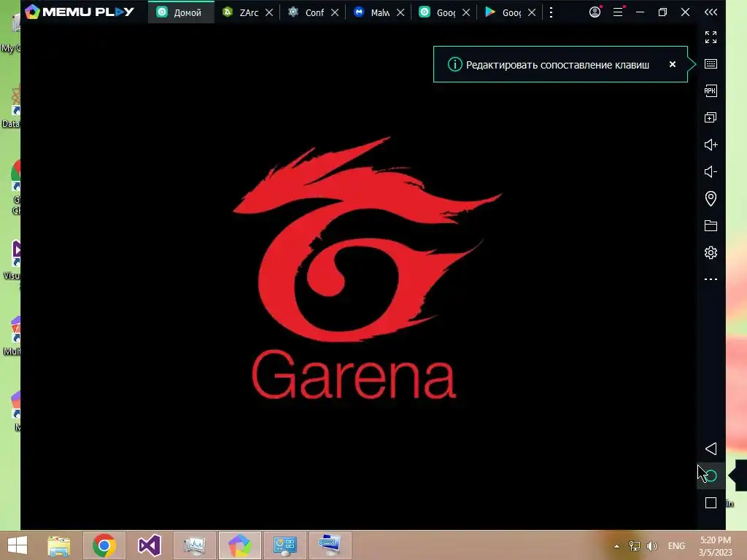Screen dimensions: 747x560
Task: Open the taskbar clock and date
Action: (715, 546)
